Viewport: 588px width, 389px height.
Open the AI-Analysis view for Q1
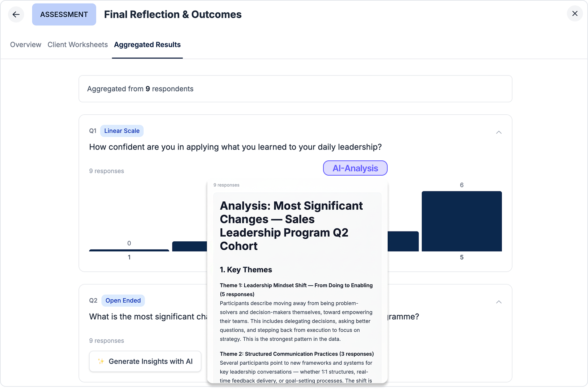pyautogui.click(x=355, y=168)
